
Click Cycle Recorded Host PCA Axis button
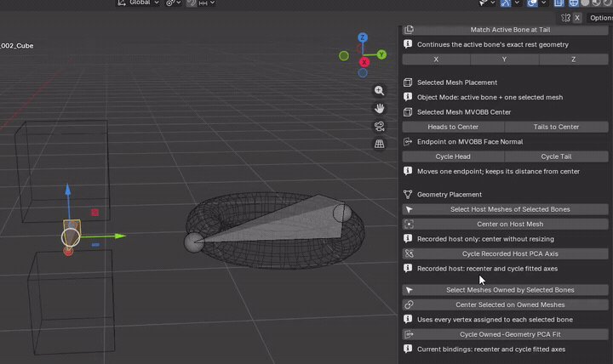505,253
